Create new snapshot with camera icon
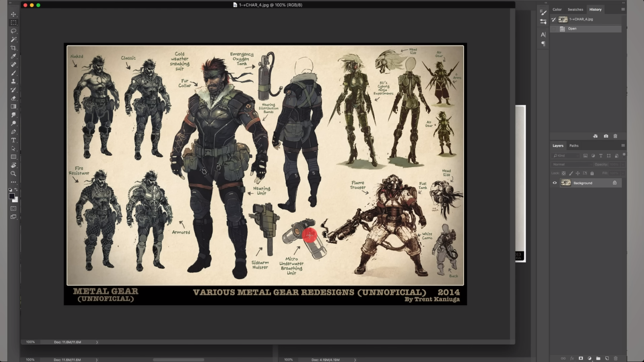 tap(606, 136)
